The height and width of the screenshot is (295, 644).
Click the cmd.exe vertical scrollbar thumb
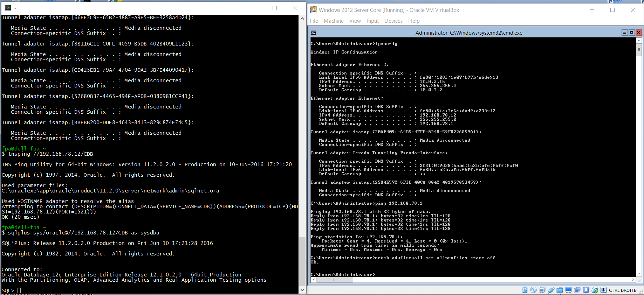[639, 50]
